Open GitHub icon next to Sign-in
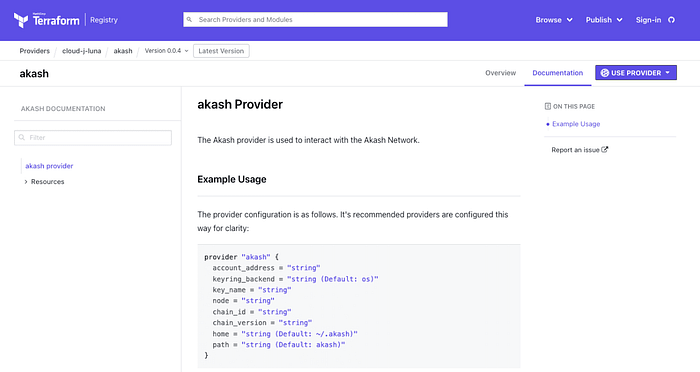 point(671,20)
